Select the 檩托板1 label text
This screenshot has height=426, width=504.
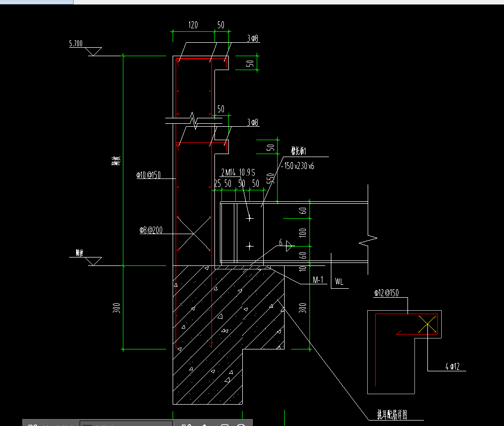(299, 151)
